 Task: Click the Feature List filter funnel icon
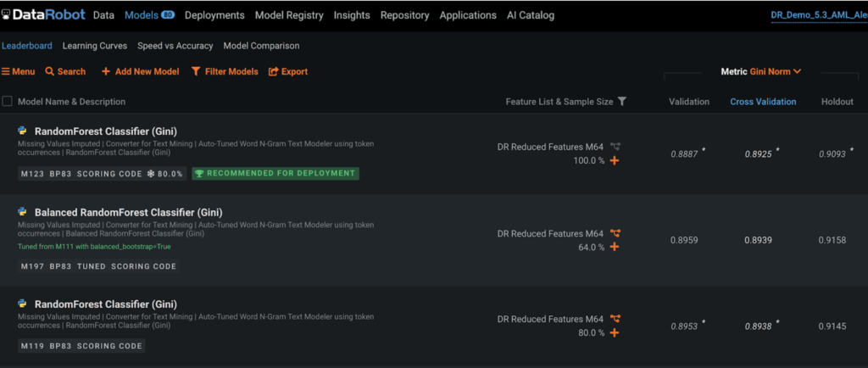click(x=622, y=101)
